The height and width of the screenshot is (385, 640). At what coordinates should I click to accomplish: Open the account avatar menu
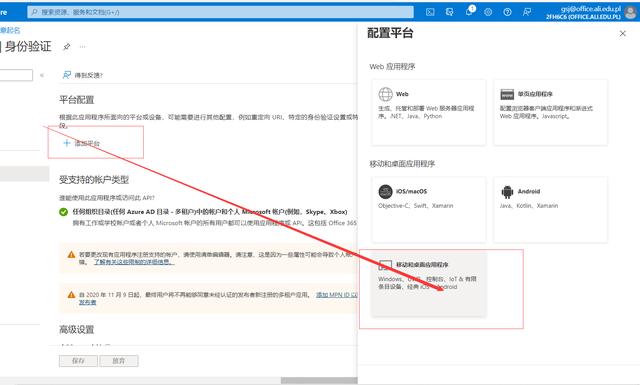631,12
